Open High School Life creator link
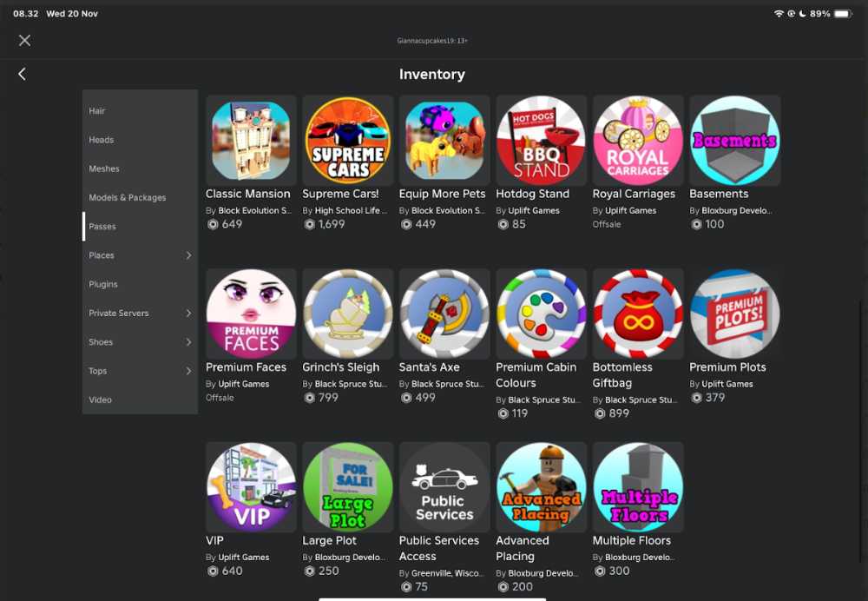This screenshot has width=868, height=601. pyautogui.click(x=351, y=210)
